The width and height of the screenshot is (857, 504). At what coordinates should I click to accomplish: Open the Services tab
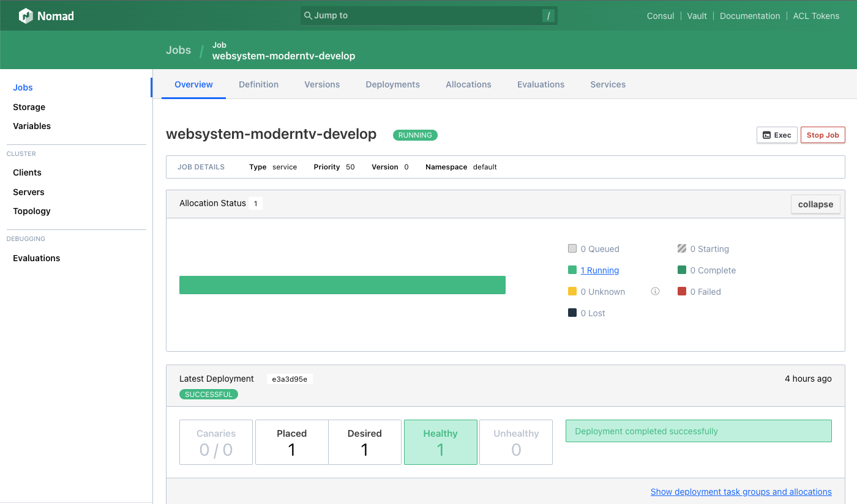pos(608,84)
